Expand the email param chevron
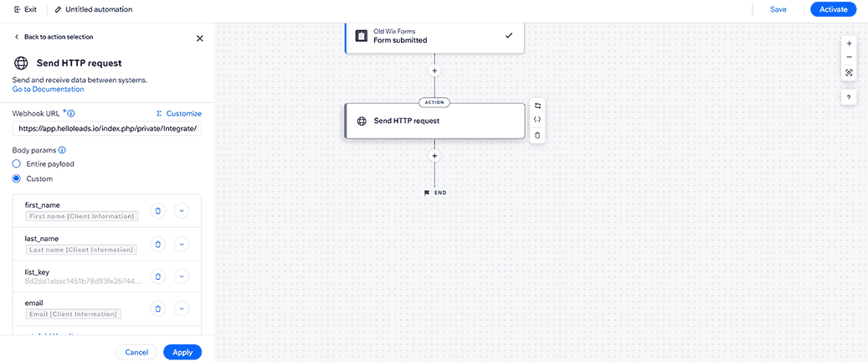This screenshot has height=362, width=868. click(182, 308)
